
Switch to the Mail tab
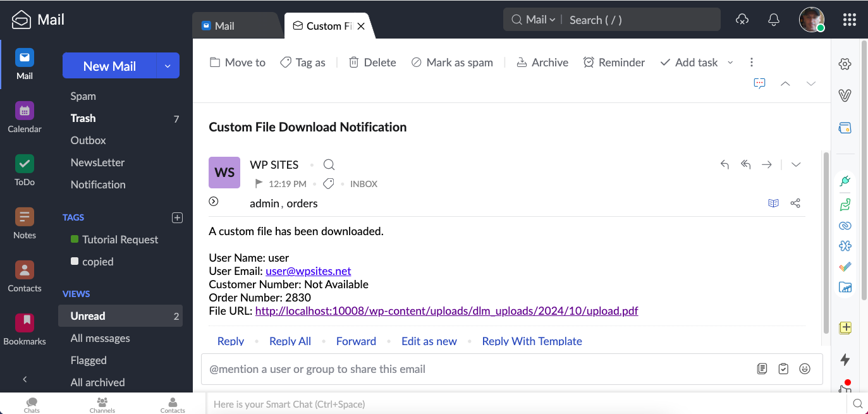coord(224,26)
